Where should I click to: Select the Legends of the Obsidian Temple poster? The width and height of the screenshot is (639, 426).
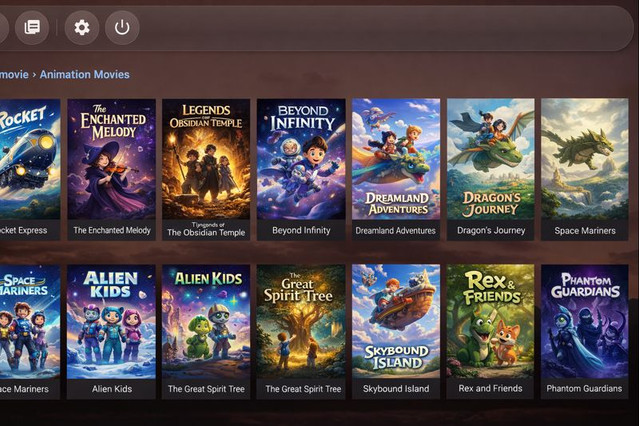pyautogui.click(x=206, y=159)
